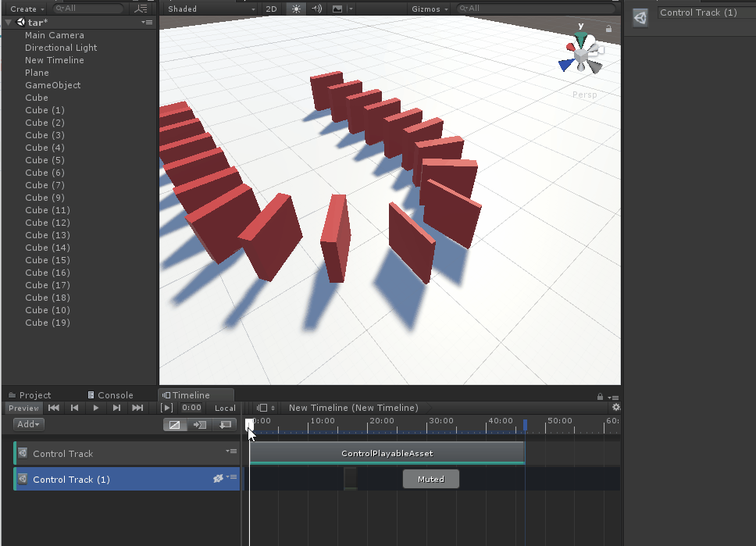
Task: Select the Ripple clip edit mode icon
Action: 200,425
